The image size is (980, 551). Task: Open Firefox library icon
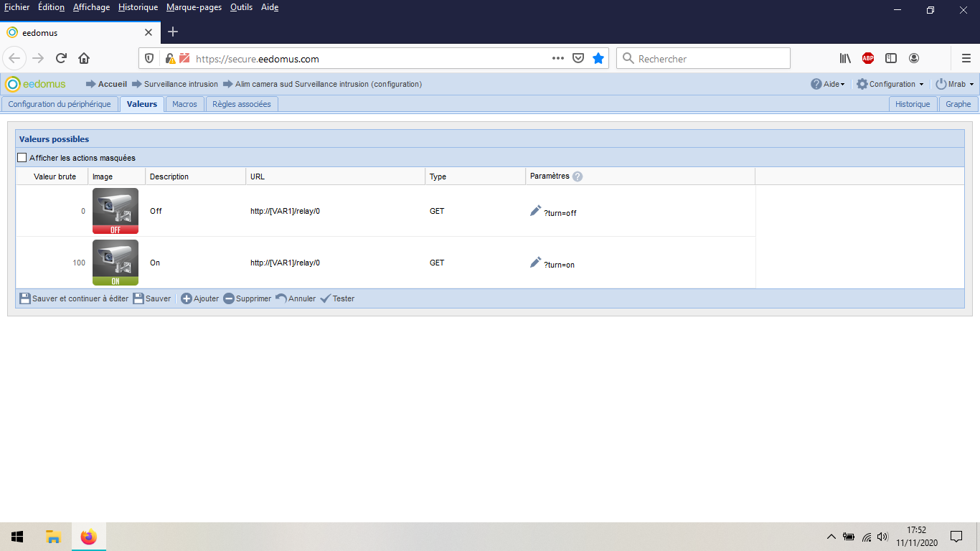[845, 58]
